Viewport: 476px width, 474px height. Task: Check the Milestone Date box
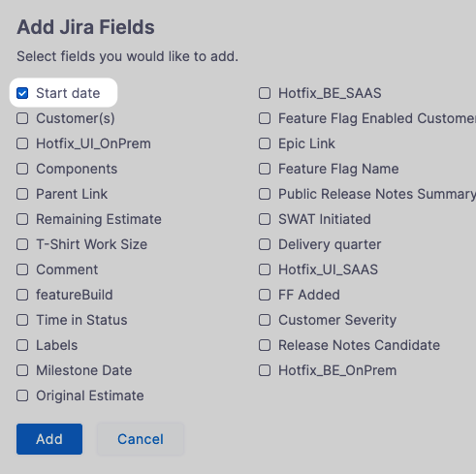tap(22, 370)
